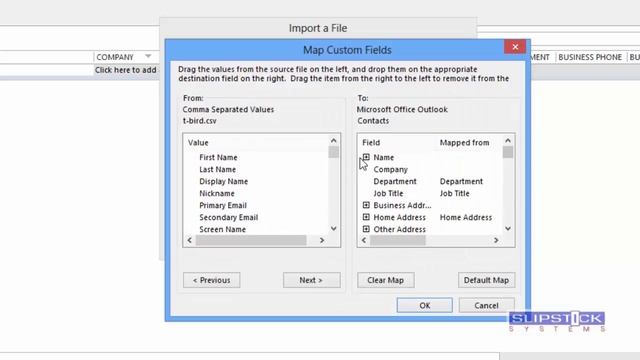The height and width of the screenshot is (360, 640).
Task: Click the BUSINESS PHONE column header
Action: [590, 57]
